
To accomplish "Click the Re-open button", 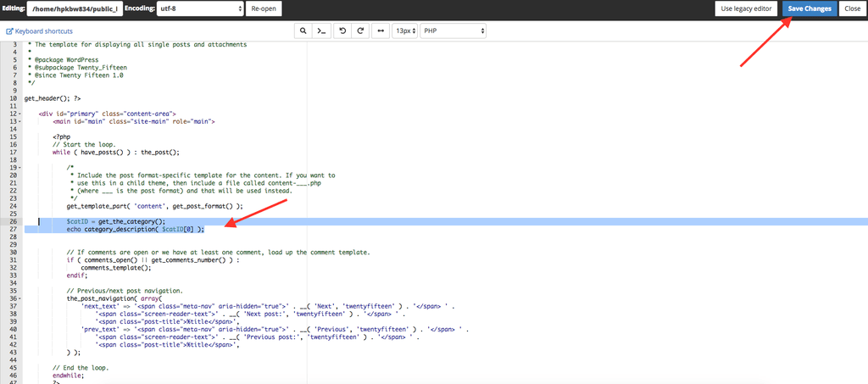I will [x=264, y=8].
